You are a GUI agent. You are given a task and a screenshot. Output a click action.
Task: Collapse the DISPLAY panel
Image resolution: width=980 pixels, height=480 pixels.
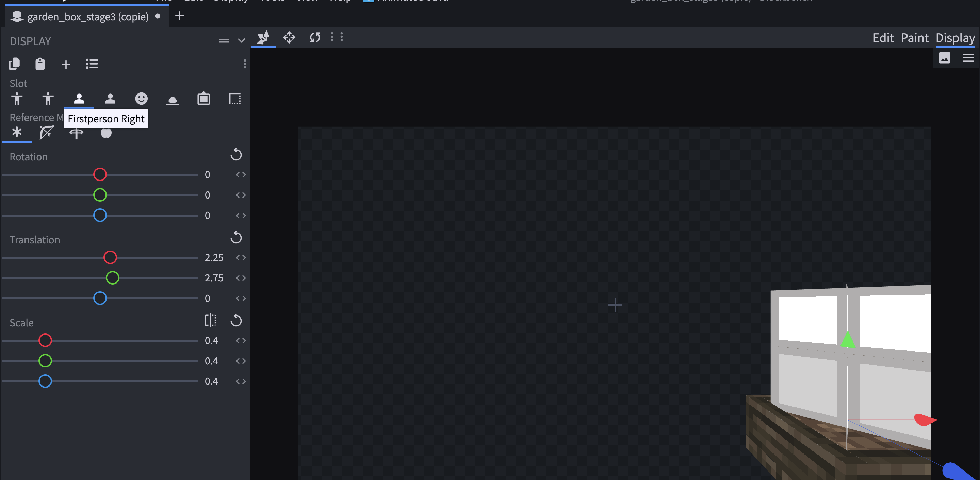click(x=242, y=40)
